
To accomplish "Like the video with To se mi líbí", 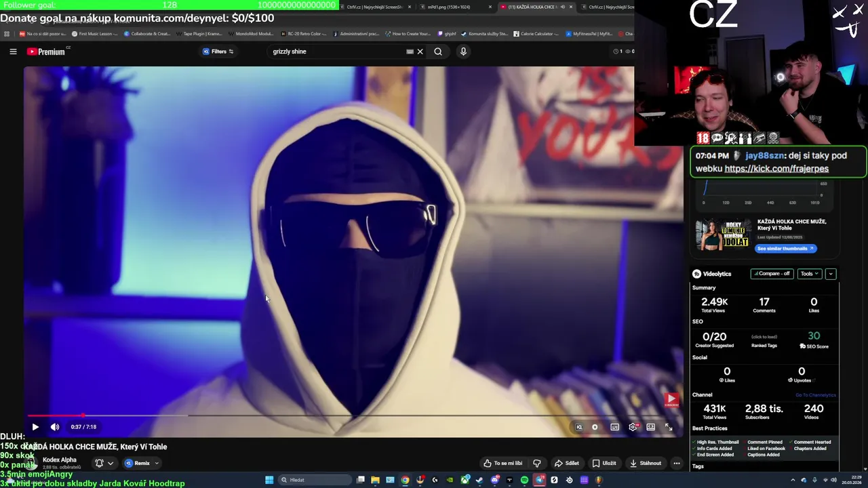I will point(502,463).
